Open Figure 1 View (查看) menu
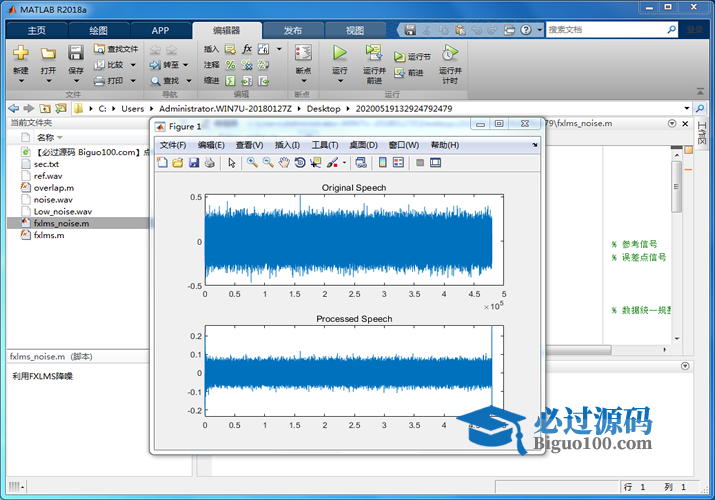 [249, 145]
